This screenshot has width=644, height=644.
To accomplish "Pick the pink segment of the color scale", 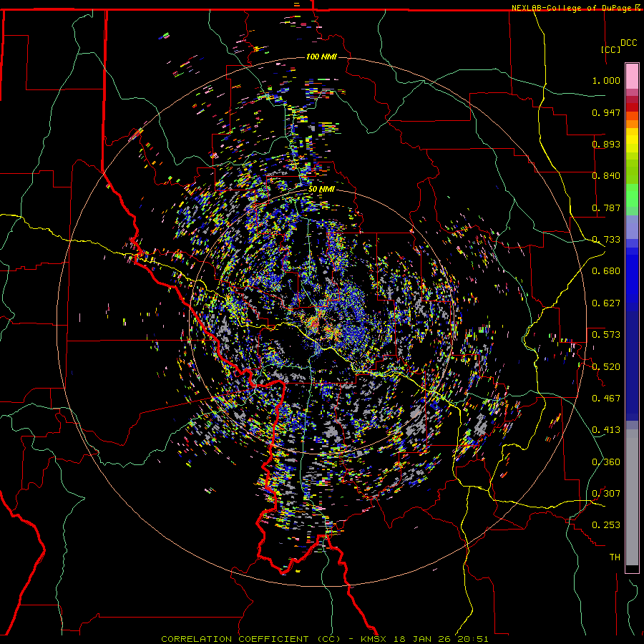I will pos(632,77).
